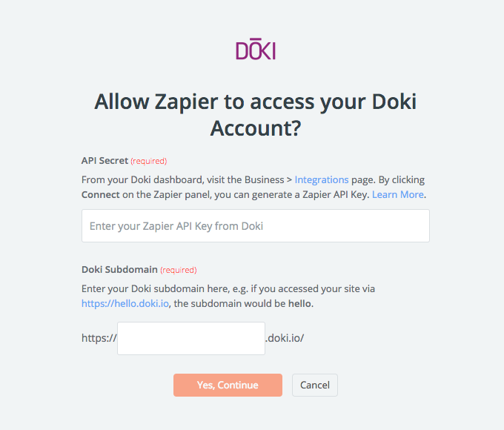
Task: Follow the Learn More link
Action: [397, 194]
